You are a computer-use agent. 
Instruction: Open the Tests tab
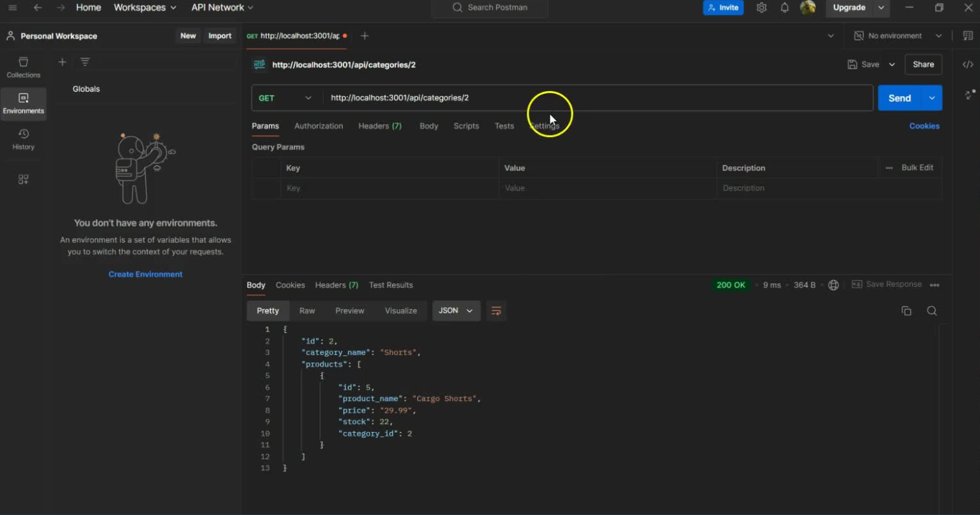(x=504, y=126)
